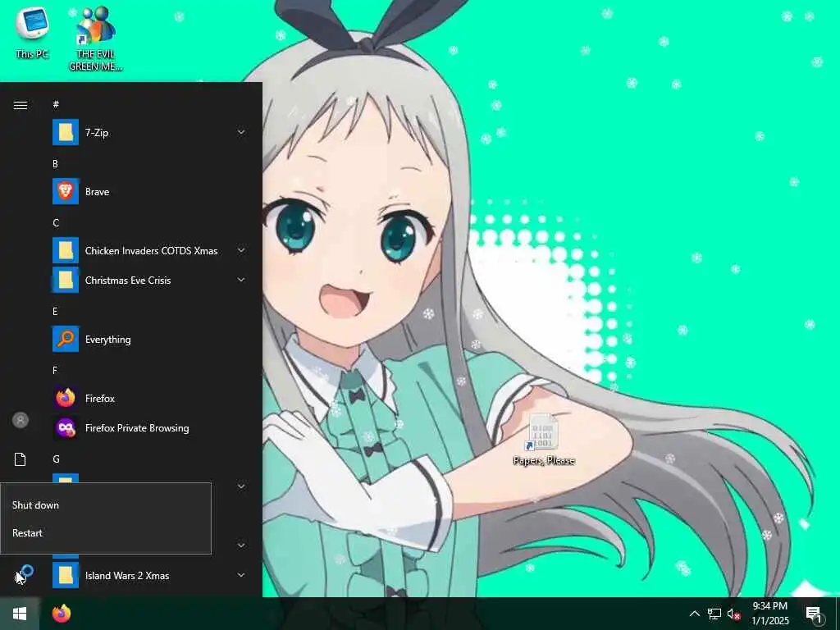Choose Shut down from the power menu
Viewport: 840px width, 630px height.
coord(106,505)
